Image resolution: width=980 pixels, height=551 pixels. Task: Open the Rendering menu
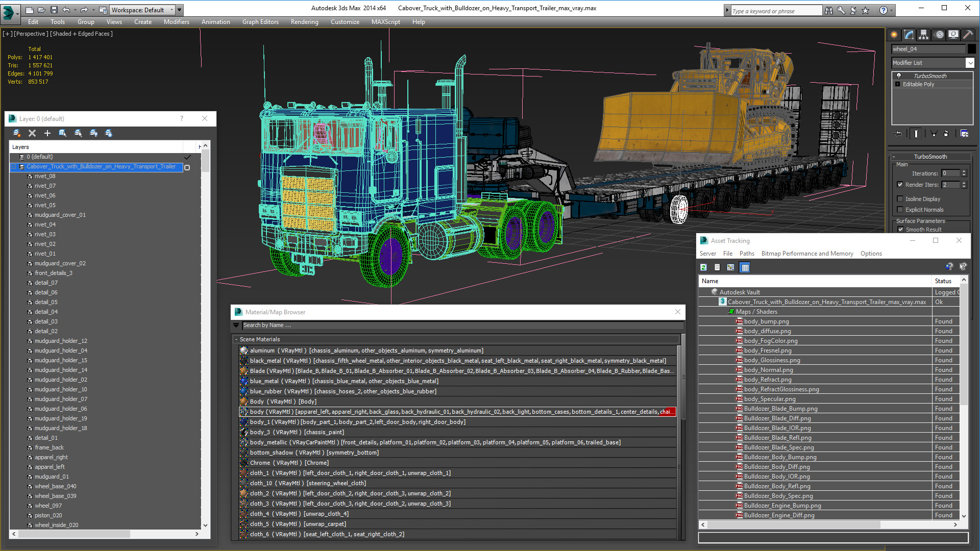[x=304, y=22]
